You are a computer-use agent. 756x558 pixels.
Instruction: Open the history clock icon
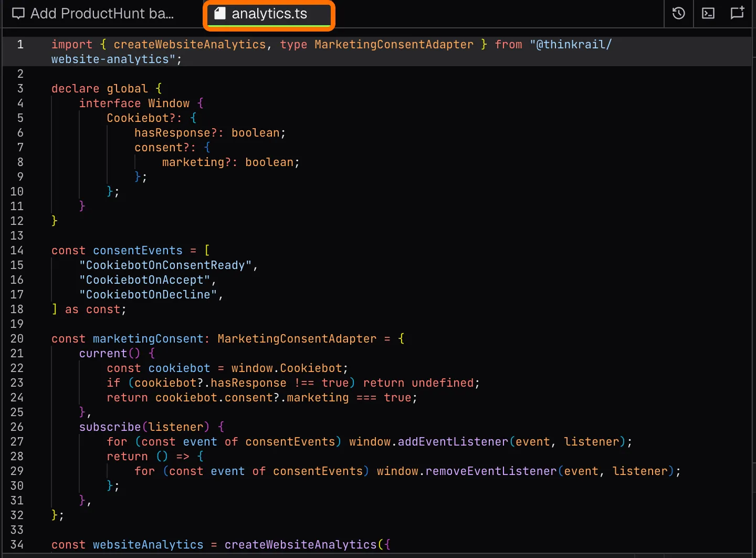coord(678,13)
